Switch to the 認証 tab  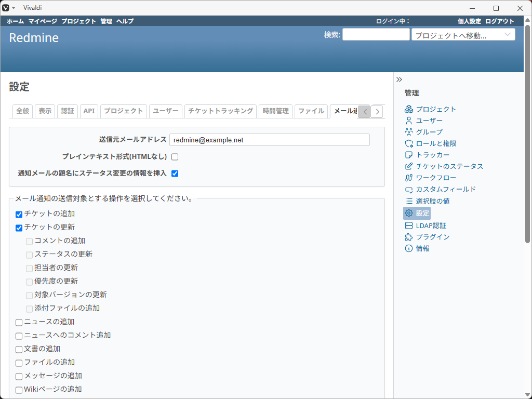tap(68, 111)
